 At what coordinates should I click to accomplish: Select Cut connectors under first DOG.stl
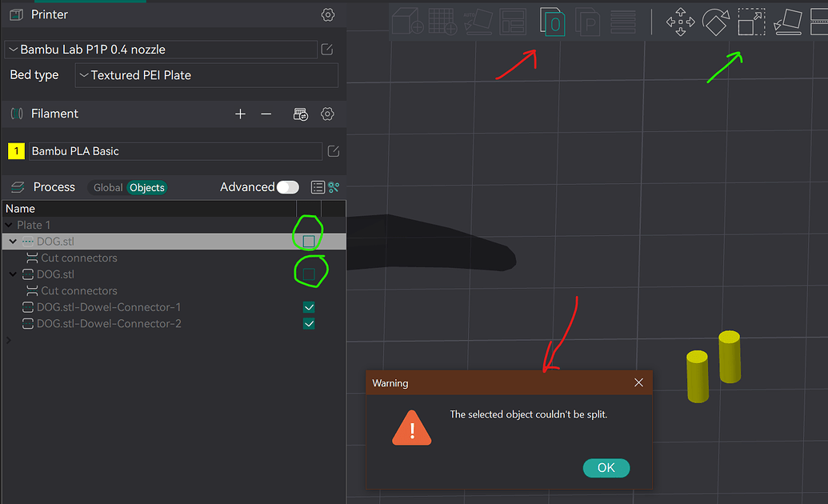point(79,258)
